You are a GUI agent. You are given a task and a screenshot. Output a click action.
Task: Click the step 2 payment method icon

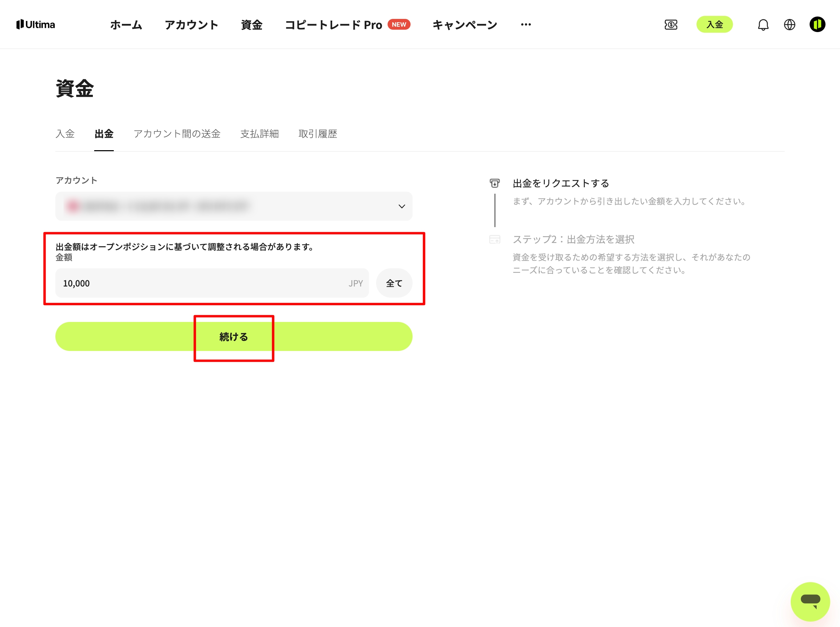[x=494, y=240]
